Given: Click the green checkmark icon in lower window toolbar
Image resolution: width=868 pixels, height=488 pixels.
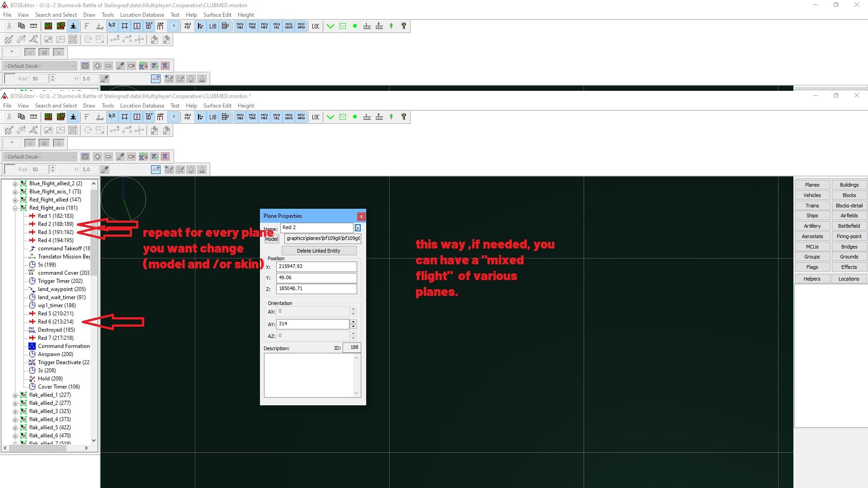Looking at the screenshot, I should pyautogui.click(x=330, y=117).
